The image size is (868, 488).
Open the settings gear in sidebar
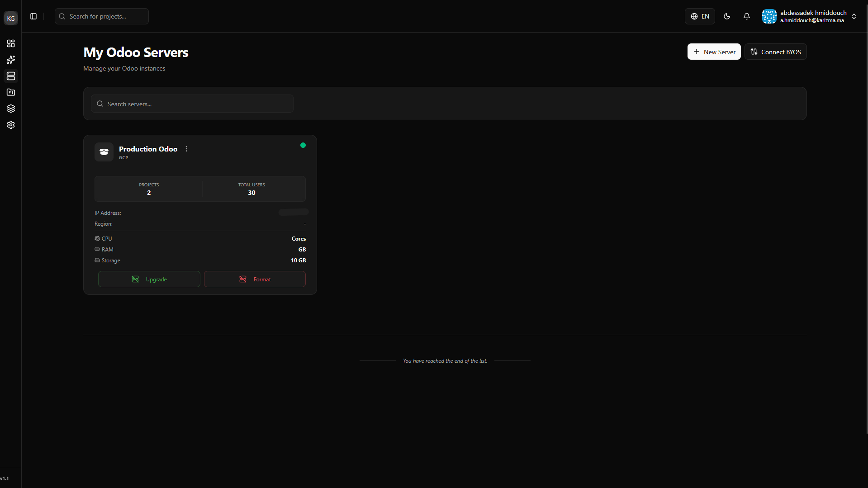[x=11, y=125]
